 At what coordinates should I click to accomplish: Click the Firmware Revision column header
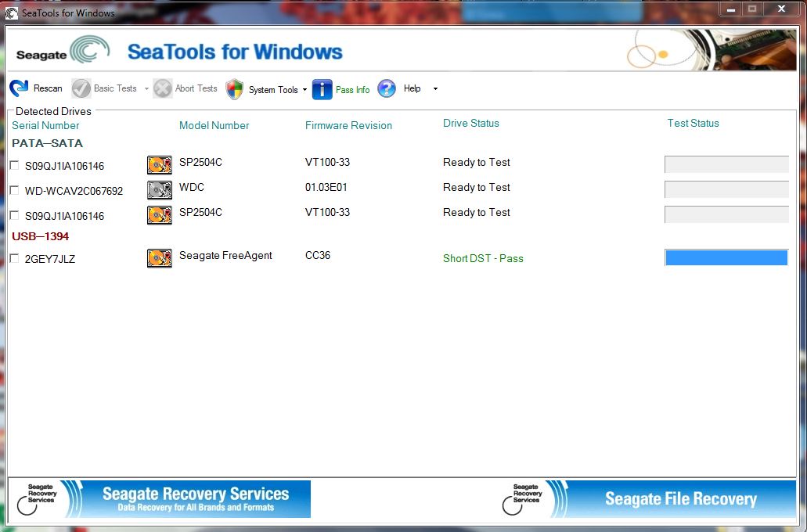348,125
